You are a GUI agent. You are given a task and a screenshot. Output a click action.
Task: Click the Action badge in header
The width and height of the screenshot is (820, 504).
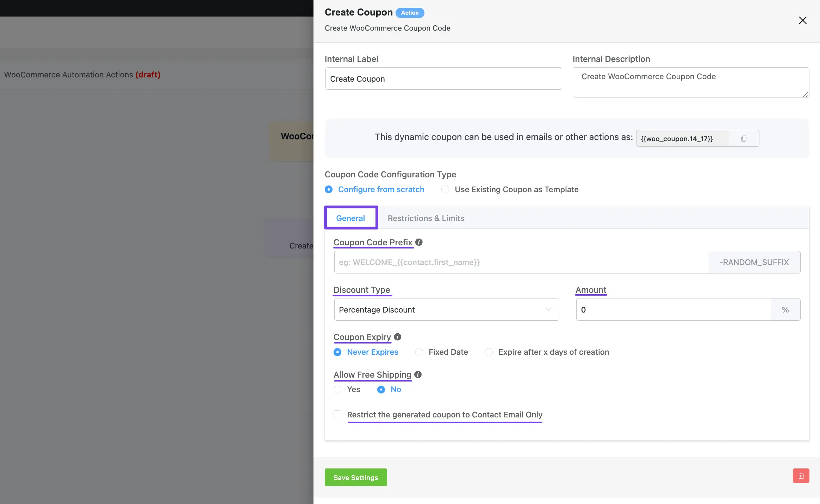coord(410,13)
